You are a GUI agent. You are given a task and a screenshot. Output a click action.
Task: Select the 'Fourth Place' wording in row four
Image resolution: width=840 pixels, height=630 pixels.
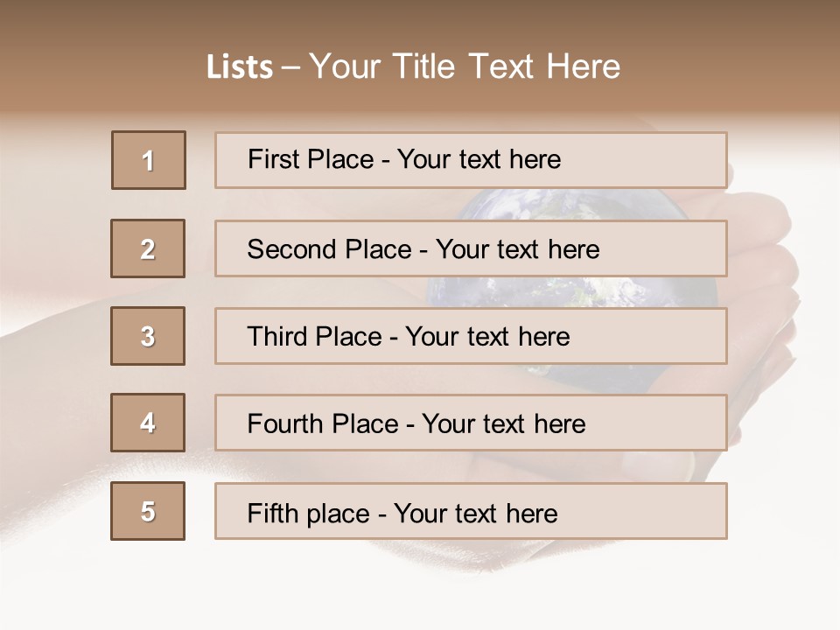coord(322,424)
